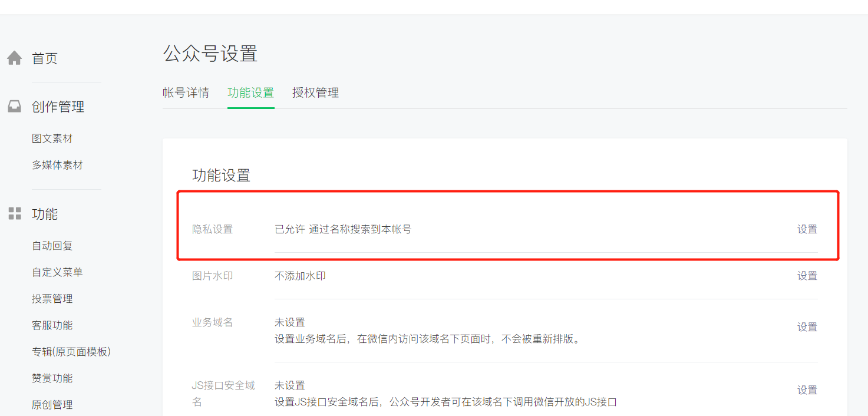Screen dimensions: 868x416
Task: Open 图文素材 in the sidebar
Action: point(52,138)
